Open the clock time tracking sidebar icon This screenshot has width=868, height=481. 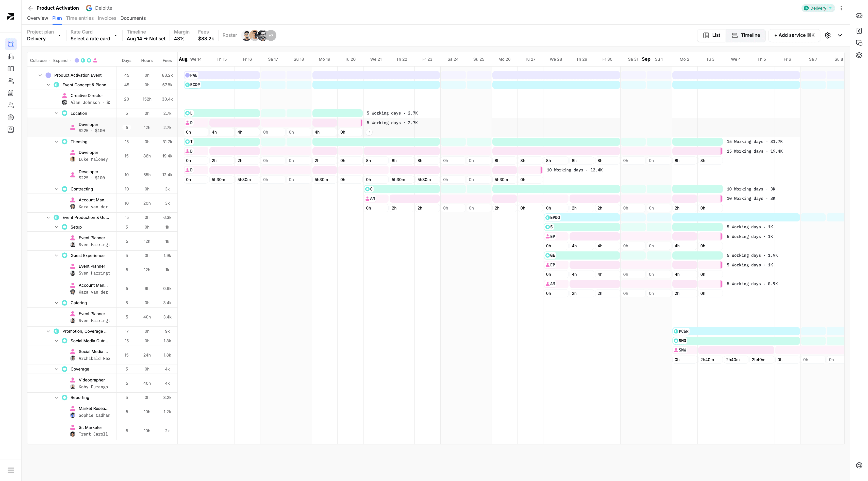(11, 117)
